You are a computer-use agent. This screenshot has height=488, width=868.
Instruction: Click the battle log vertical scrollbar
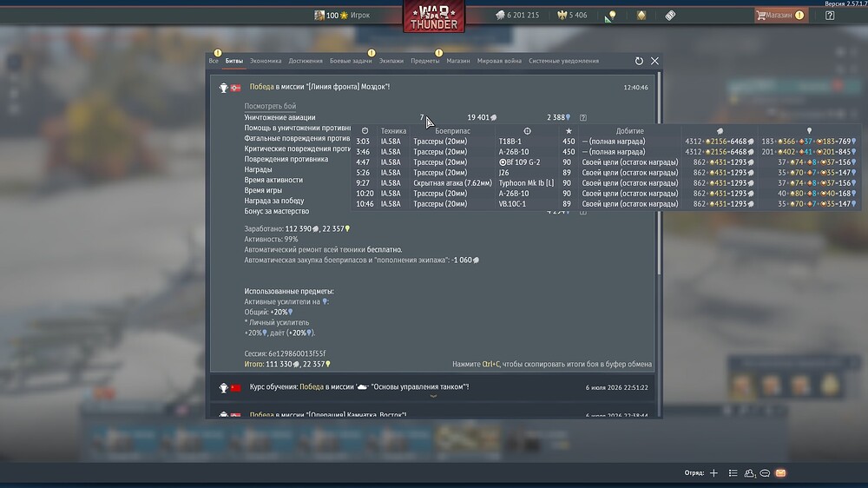658,174
